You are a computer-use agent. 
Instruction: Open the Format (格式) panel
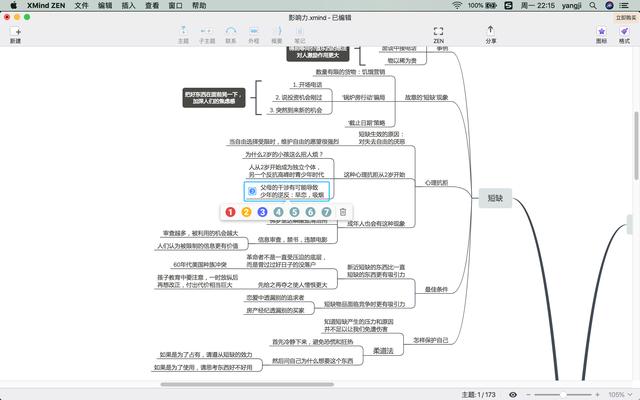(624, 35)
